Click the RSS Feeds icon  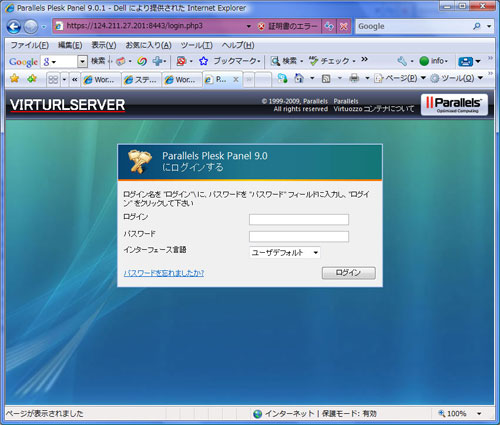point(326,79)
